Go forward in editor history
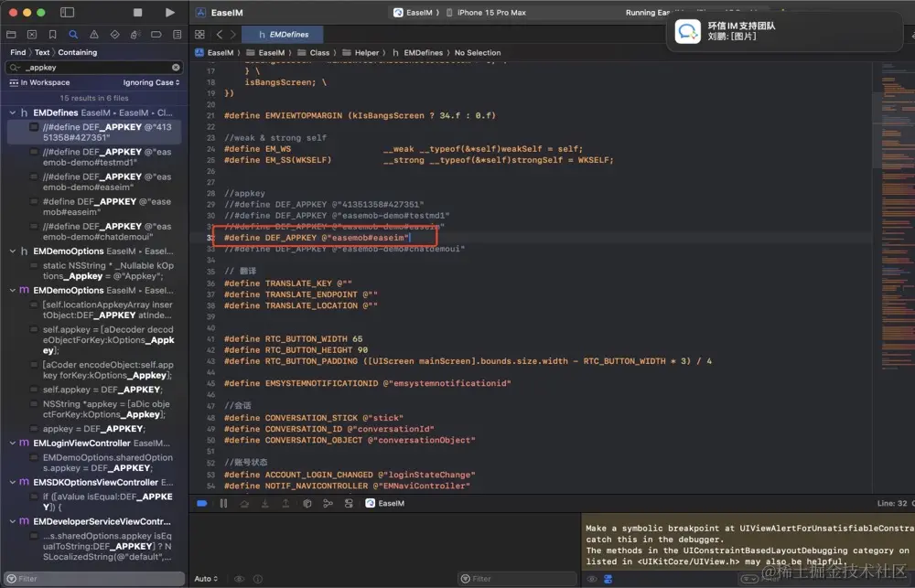The image size is (915, 588). coord(232,35)
